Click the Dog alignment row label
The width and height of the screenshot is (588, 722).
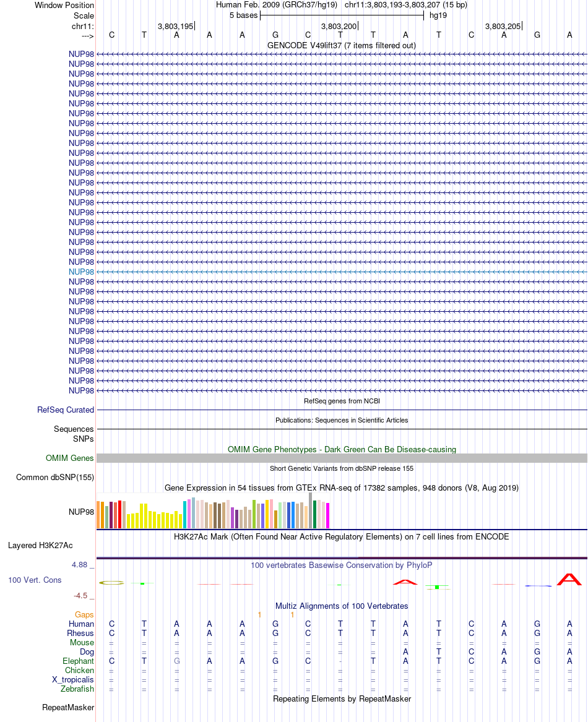point(87,652)
